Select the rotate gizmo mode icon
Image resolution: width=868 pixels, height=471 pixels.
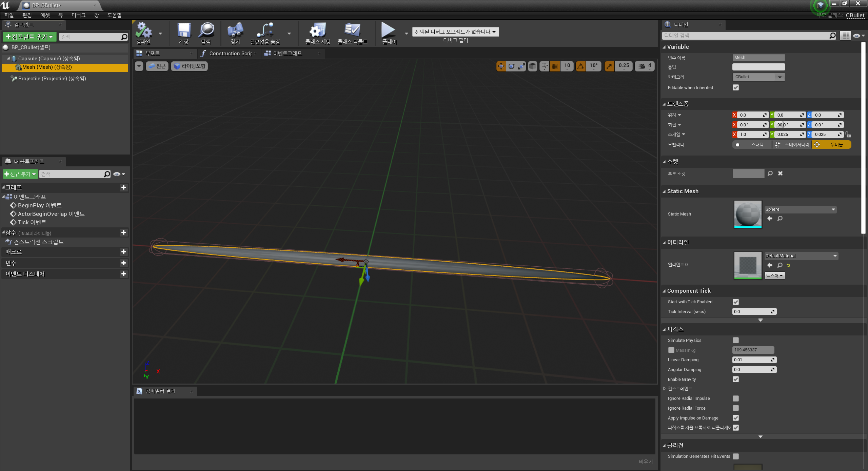point(511,66)
